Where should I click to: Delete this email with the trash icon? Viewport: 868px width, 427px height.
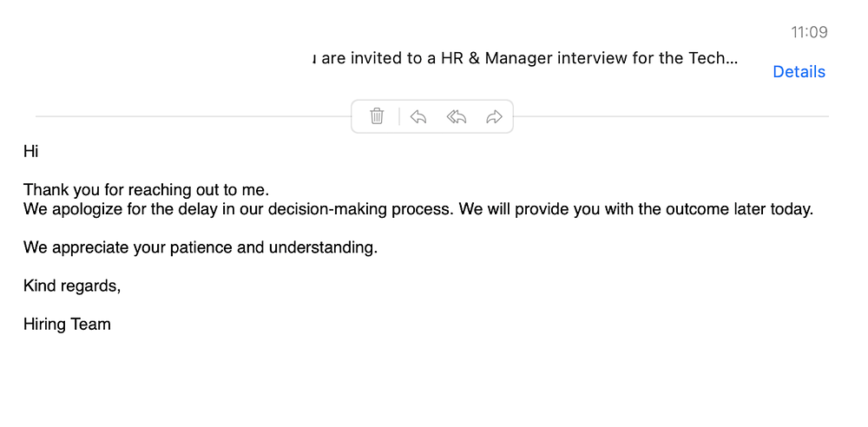[377, 116]
